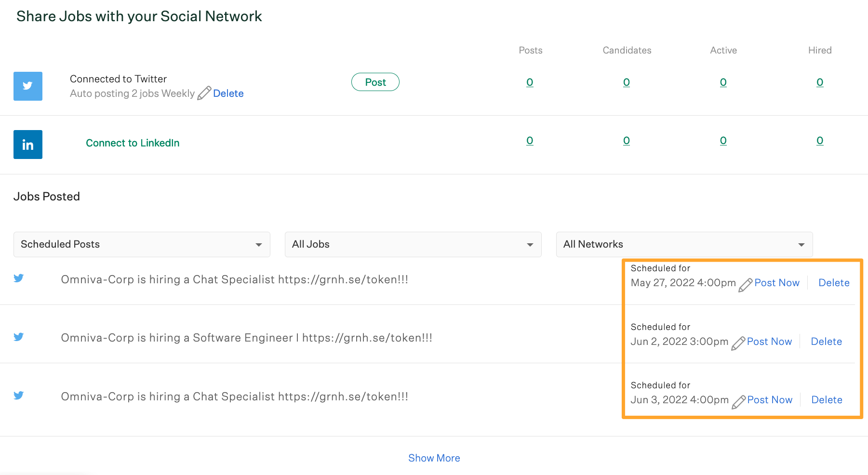Click the Twitter logo icon in network list
This screenshot has width=868, height=475.
coord(28,86)
